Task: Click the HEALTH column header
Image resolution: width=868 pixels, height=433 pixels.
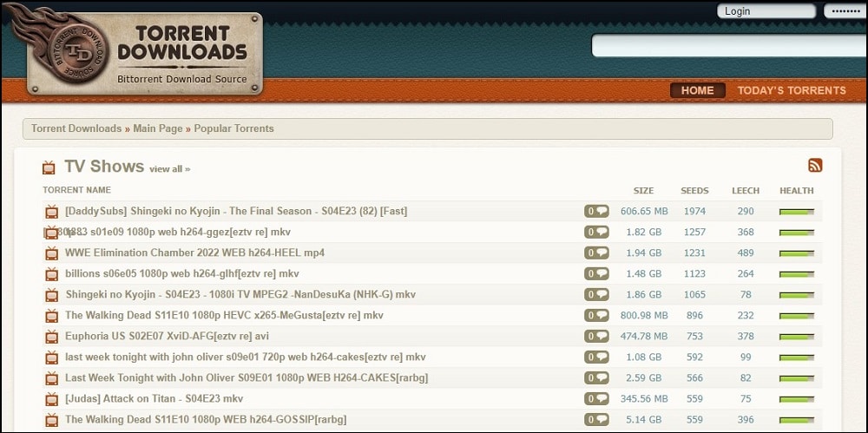Action: pos(797,191)
